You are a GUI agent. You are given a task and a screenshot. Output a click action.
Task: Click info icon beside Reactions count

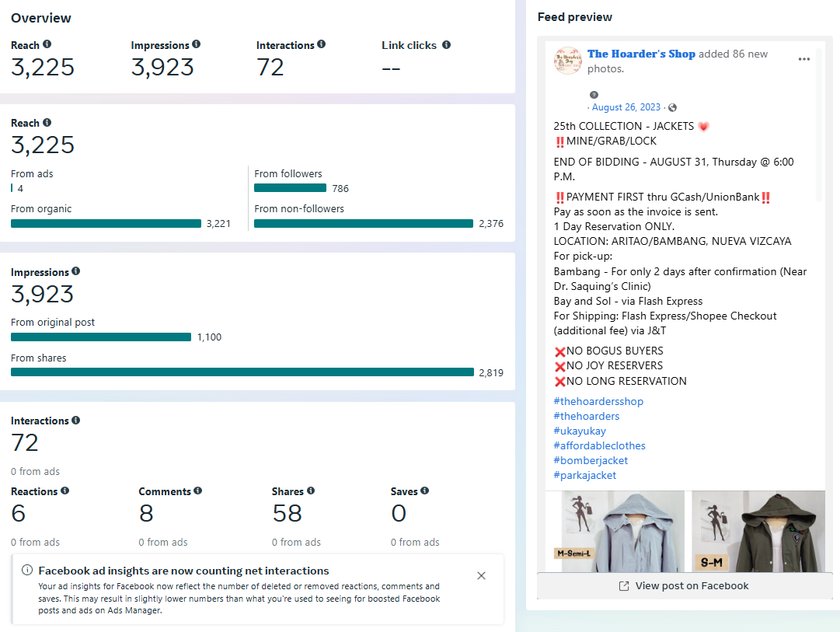click(65, 491)
